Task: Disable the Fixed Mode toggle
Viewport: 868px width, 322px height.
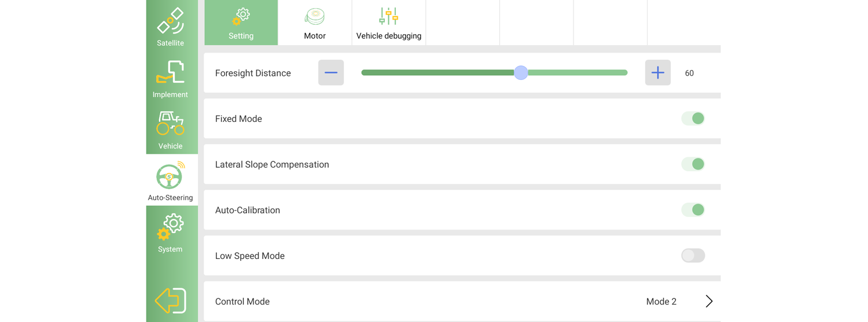Action: pos(693,119)
